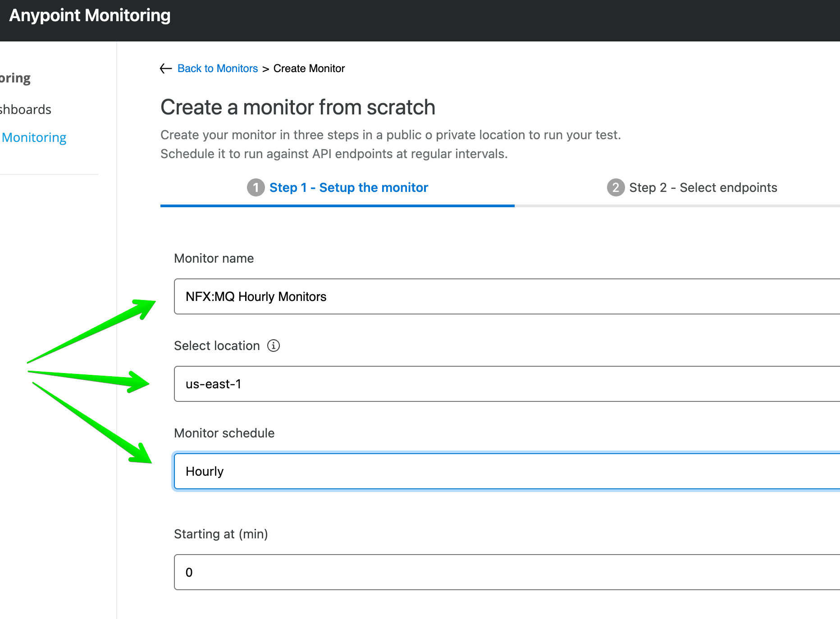Open Monitoring in the sidebar
Viewport: 840px width, 619px height.
click(x=34, y=137)
